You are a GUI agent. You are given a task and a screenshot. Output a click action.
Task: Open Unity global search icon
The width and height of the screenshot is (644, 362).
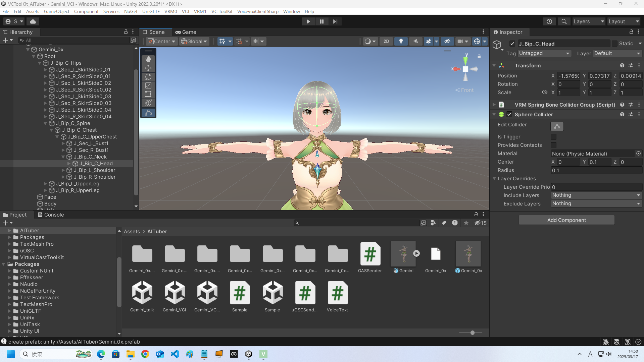(x=564, y=21)
